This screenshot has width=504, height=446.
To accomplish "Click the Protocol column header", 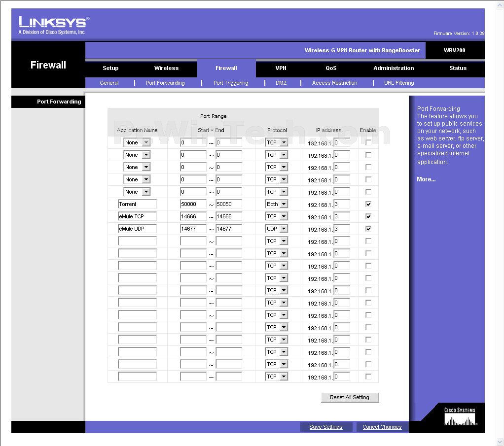I will tap(277, 130).
